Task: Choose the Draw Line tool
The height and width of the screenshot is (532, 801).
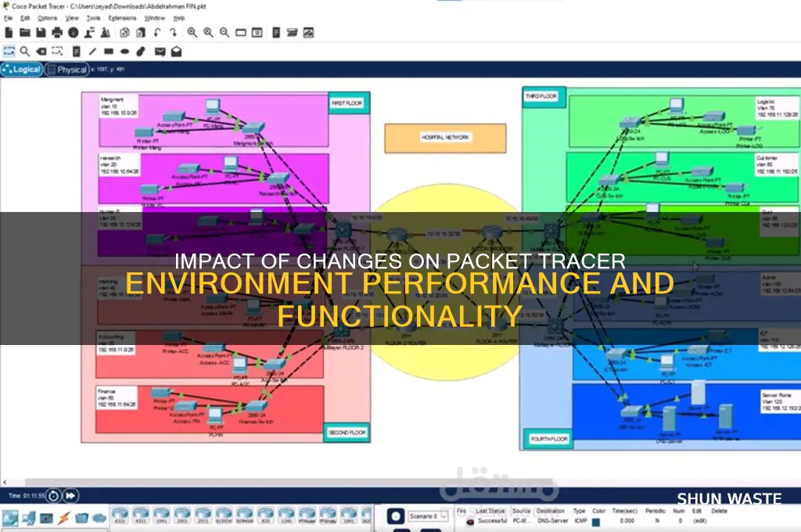Action: point(92,51)
